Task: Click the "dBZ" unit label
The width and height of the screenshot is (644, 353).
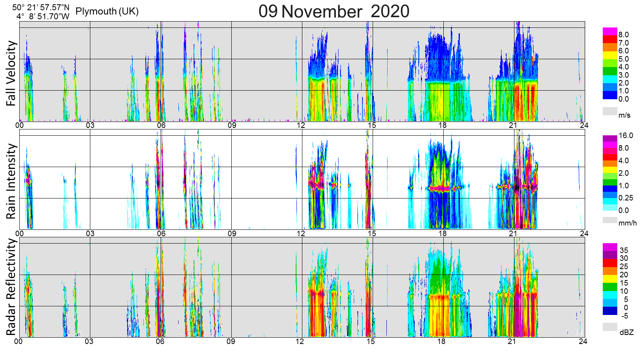Action: [627, 333]
